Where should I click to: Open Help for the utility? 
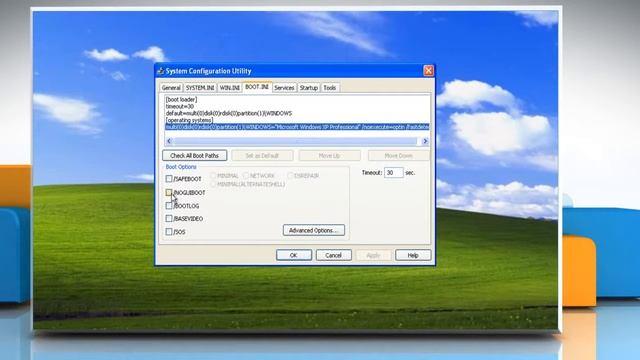click(x=413, y=255)
